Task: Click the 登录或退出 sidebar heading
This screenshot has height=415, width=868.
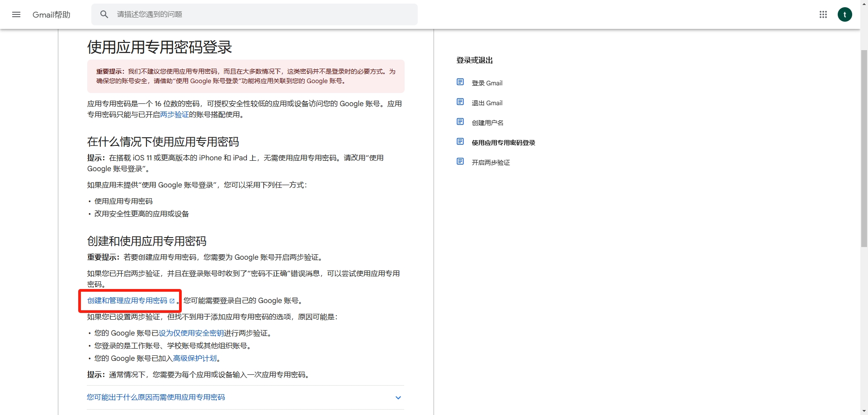Action: coord(475,60)
